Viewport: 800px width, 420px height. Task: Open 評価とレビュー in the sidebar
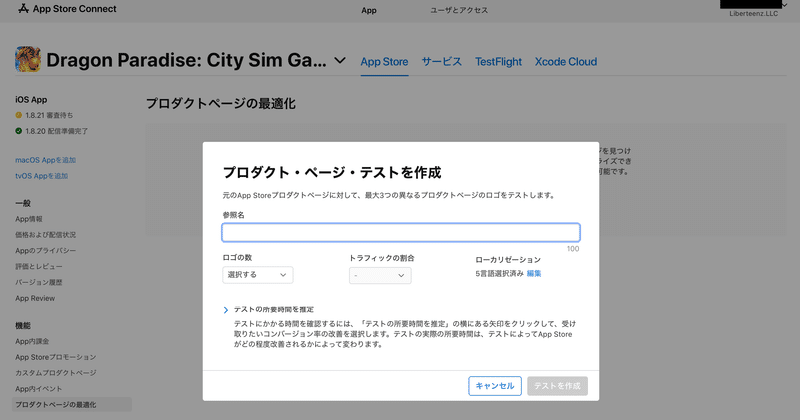click(x=39, y=266)
